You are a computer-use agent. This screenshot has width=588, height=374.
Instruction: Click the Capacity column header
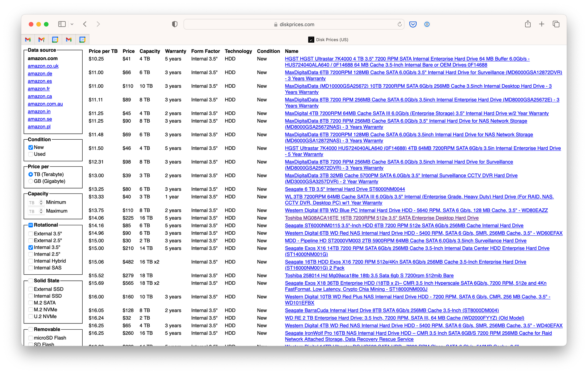(150, 51)
